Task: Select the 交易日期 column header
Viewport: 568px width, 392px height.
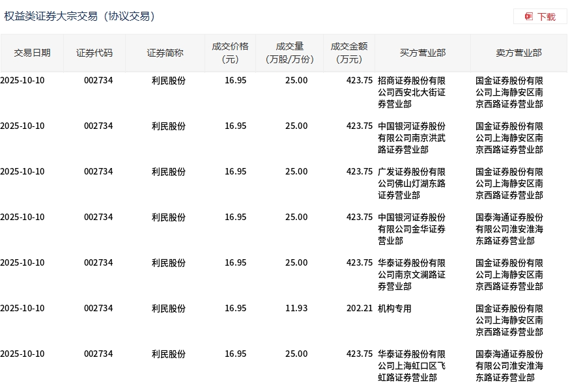Action: (32, 53)
